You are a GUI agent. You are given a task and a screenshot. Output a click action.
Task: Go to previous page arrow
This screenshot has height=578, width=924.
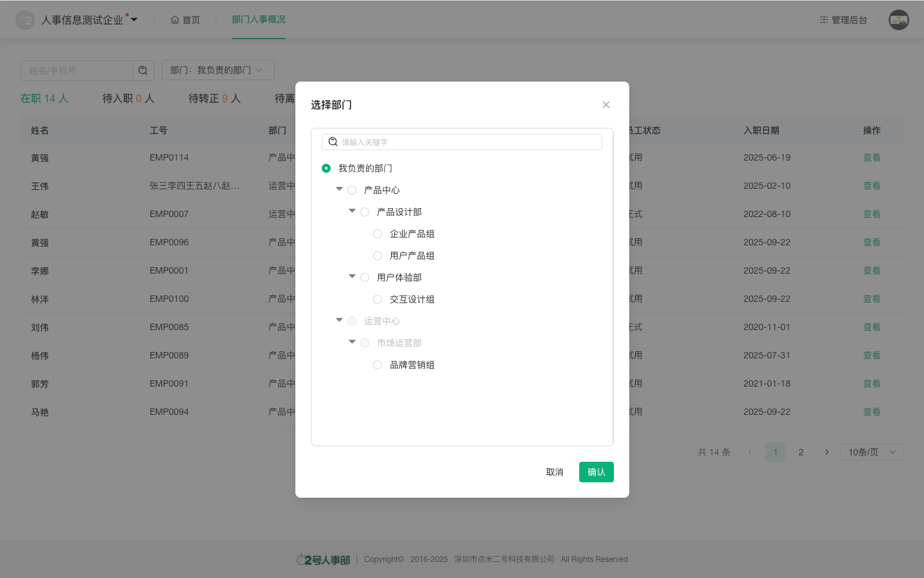tap(749, 452)
